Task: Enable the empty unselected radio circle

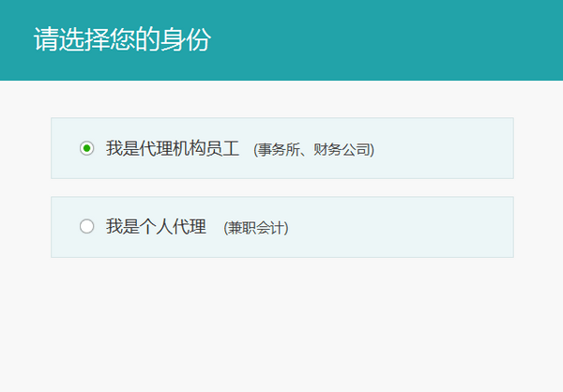Action: pyautogui.click(x=87, y=226)
